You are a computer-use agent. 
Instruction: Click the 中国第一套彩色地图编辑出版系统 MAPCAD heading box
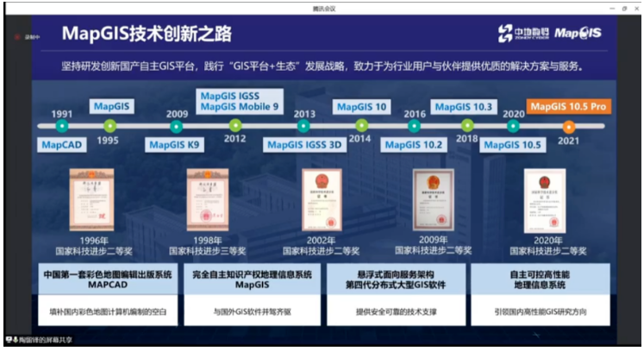point(108,279)
